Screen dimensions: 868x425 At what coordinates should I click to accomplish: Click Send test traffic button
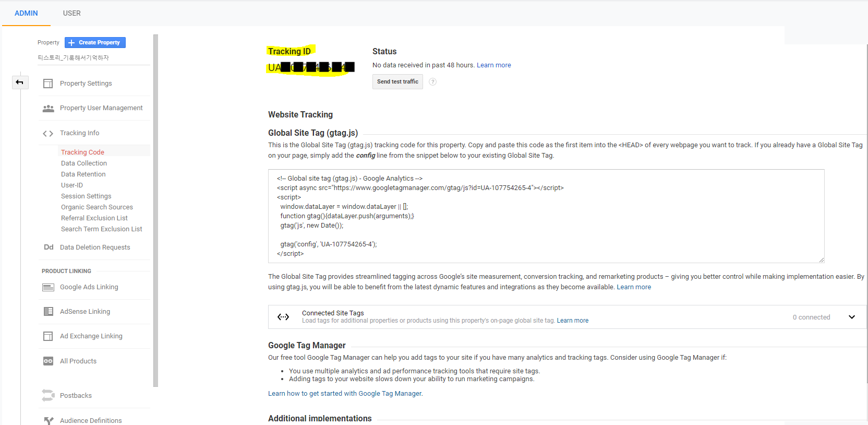point(397,81)
